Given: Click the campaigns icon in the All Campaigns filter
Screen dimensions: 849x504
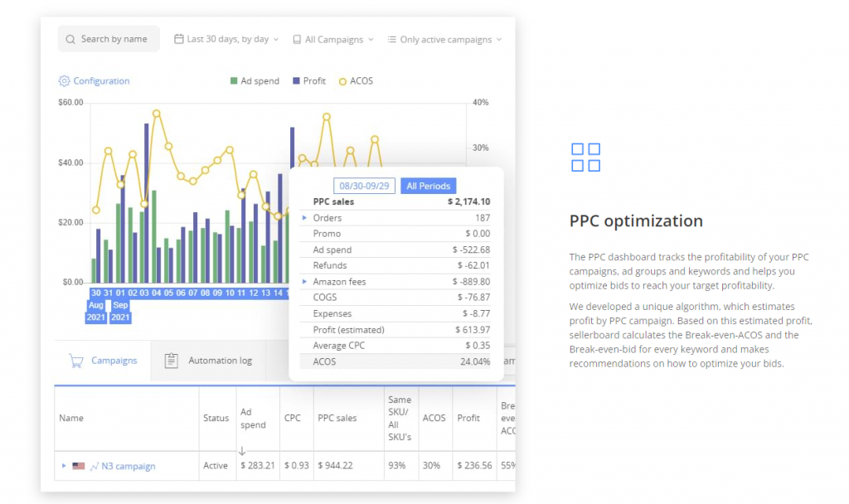Looking at the screenshot, I should (x=295, y=38).
